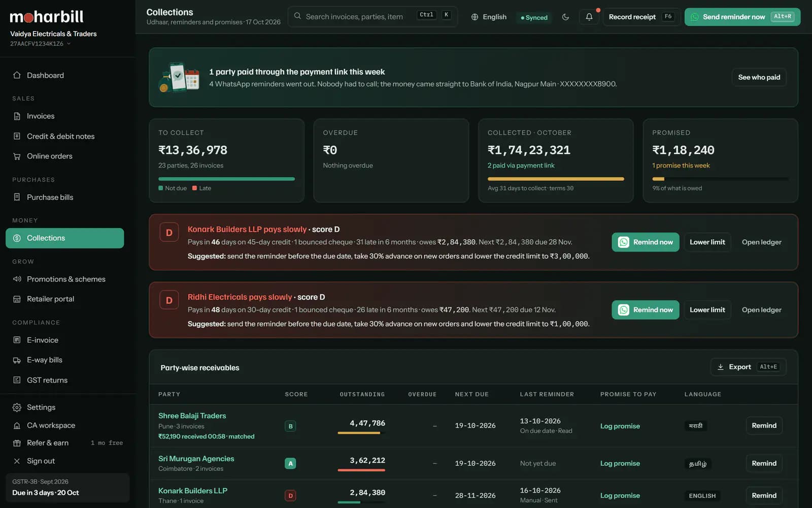Screen dimensions: 812x508
Task: Focus the search invoices, parties field
Action: click(x=373, y=17)
